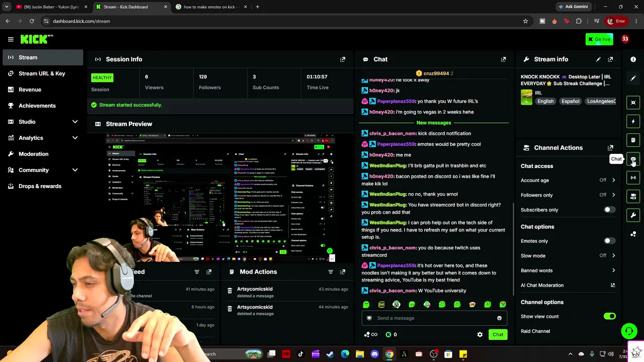Open Banned words settings arrow

click(x=613, y=270)
